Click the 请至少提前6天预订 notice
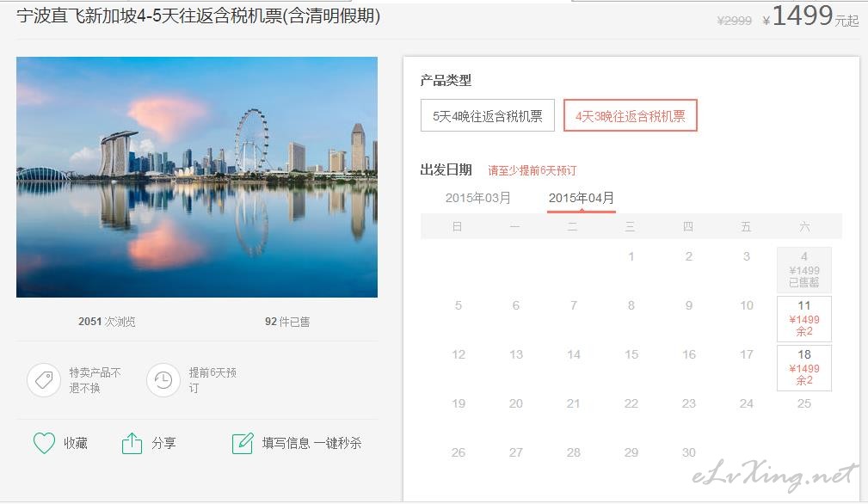Image resolution: width=868 pixels, height=504 pixels. pos(532,170)
